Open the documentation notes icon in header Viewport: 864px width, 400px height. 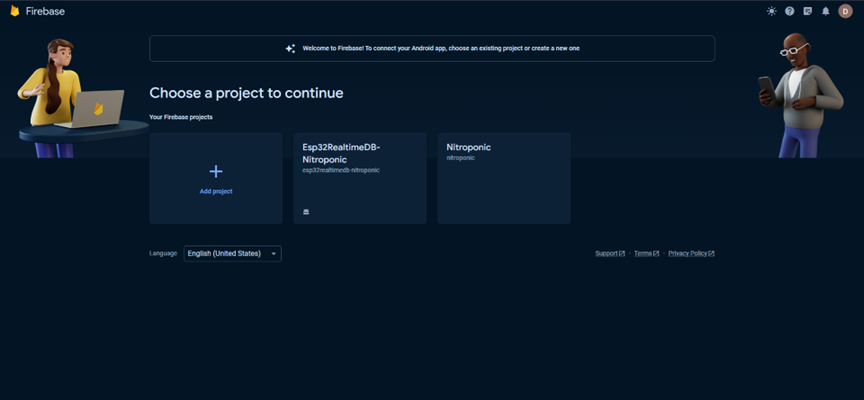coord(808,11)
